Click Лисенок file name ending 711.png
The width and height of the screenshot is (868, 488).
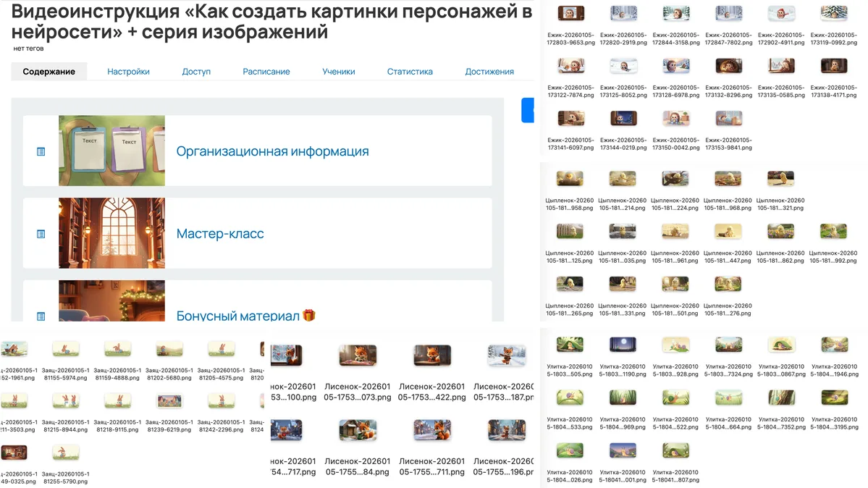(431, 466)
